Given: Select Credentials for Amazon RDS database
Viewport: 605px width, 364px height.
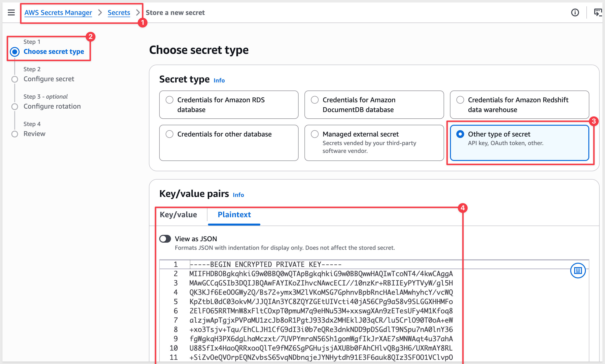Looking at the screenshot, I should [x=229, y=105].
